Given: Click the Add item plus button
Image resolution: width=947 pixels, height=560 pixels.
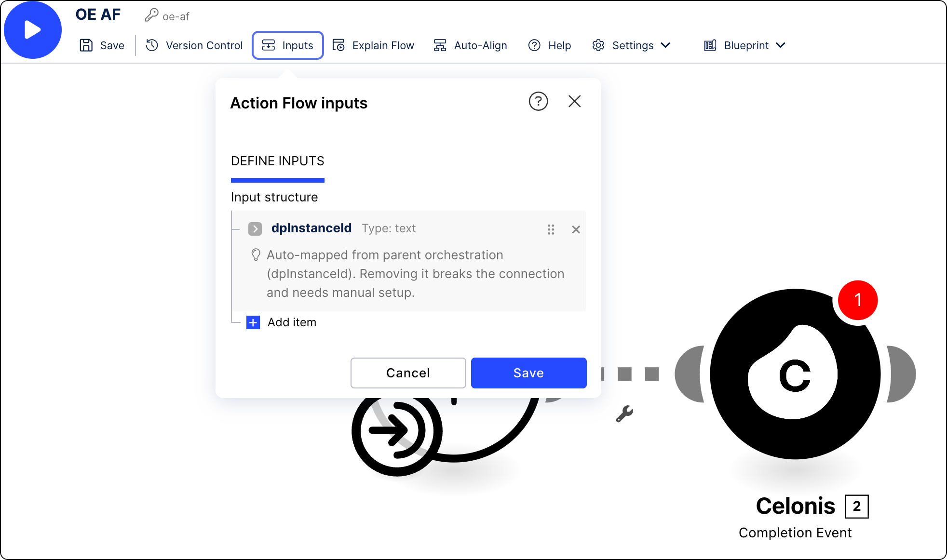Looking at the screenshot, I should [x=253, y=322].
